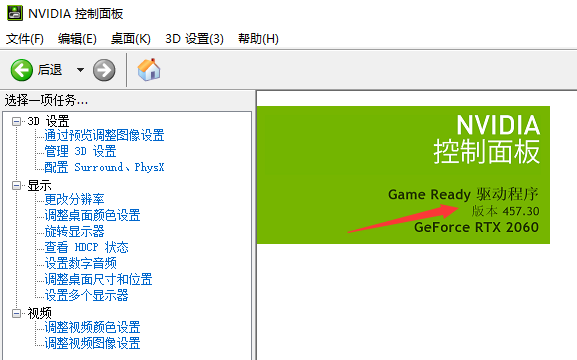The width and height of the screenshot is (577, 360).
Task: Open the Back history dropdown arrow
Action: click(x=80, y=70)
